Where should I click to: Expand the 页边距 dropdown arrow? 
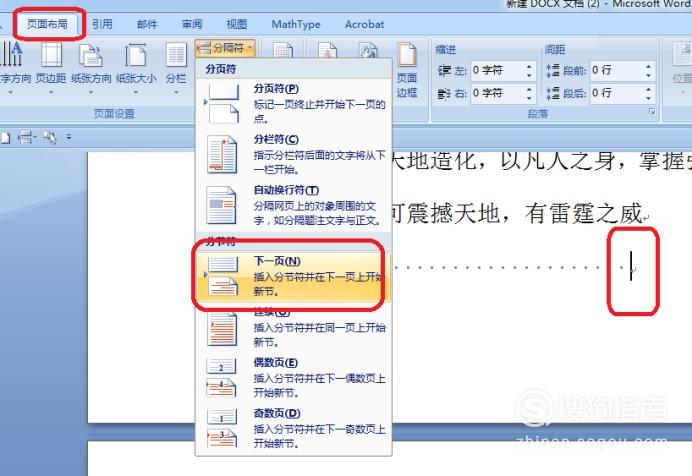click(x=51, y=93)
